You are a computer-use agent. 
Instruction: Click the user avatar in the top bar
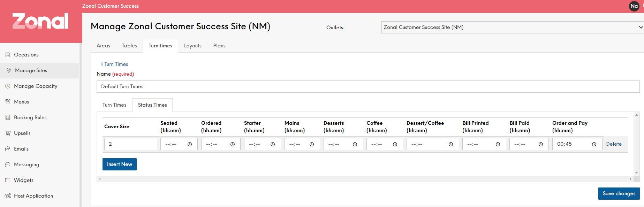pos(634,6)
